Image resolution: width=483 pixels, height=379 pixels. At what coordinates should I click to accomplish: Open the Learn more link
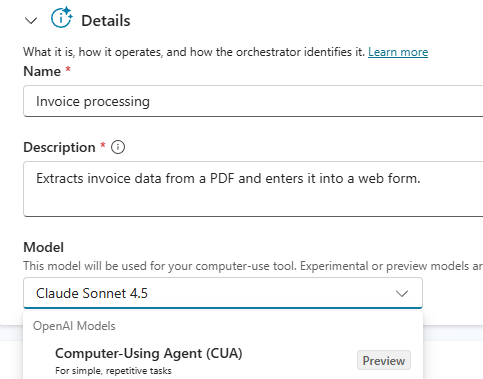pos(398,52)
